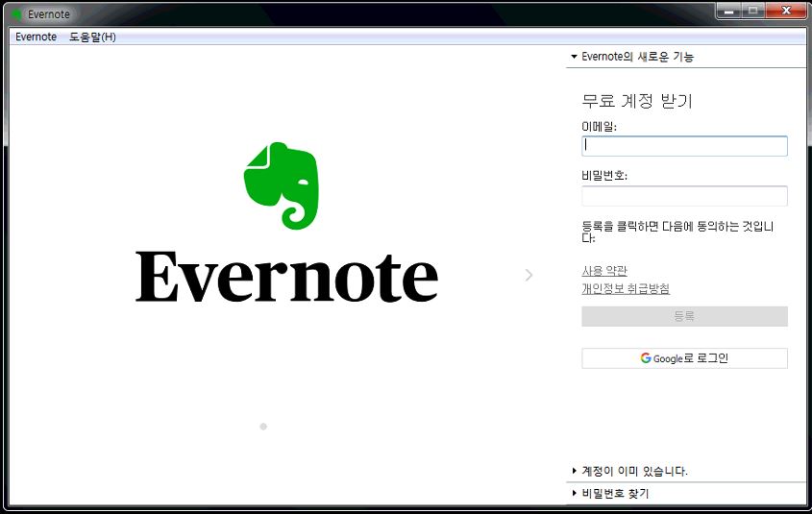Screen dimensions: 812x514
Task: Open the 사용 약관 link
Action: click(604, 270)
